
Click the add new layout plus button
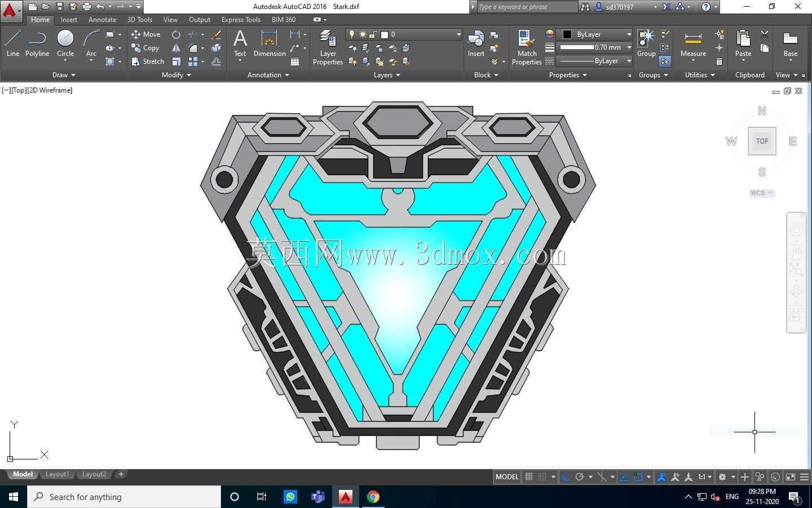(121, 474)
